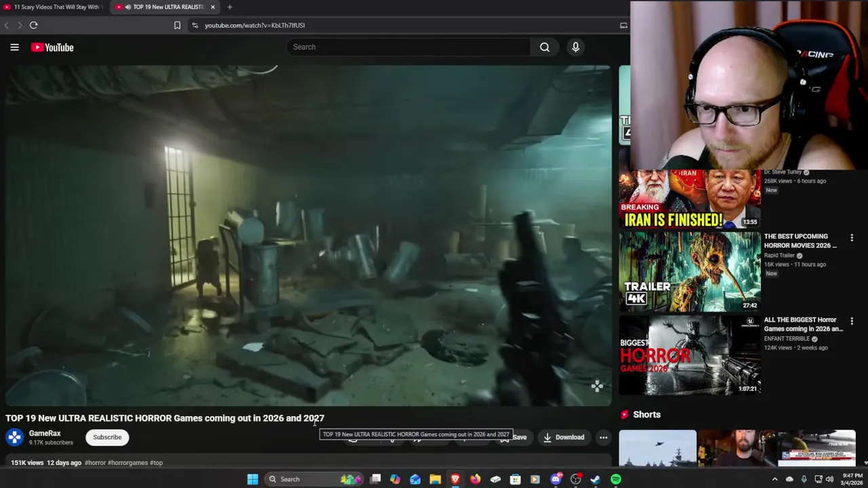This screenshot has width=868, height=488.
Task: Open Microsoft Store from the taskbar
Action: 515,479
